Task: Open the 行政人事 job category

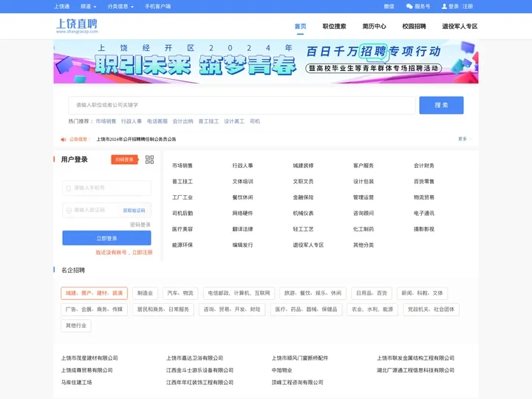Action: click(x=242, y=166)
